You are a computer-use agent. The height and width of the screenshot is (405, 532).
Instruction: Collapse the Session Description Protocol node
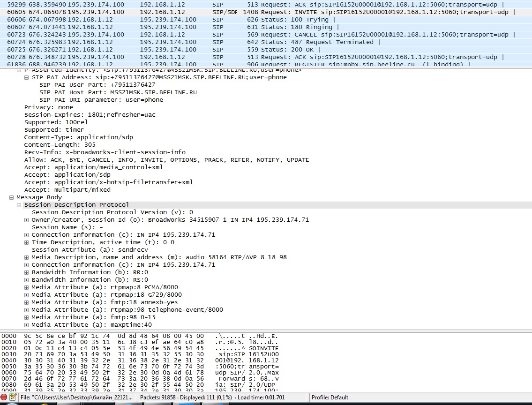click(x=19, y=205)
